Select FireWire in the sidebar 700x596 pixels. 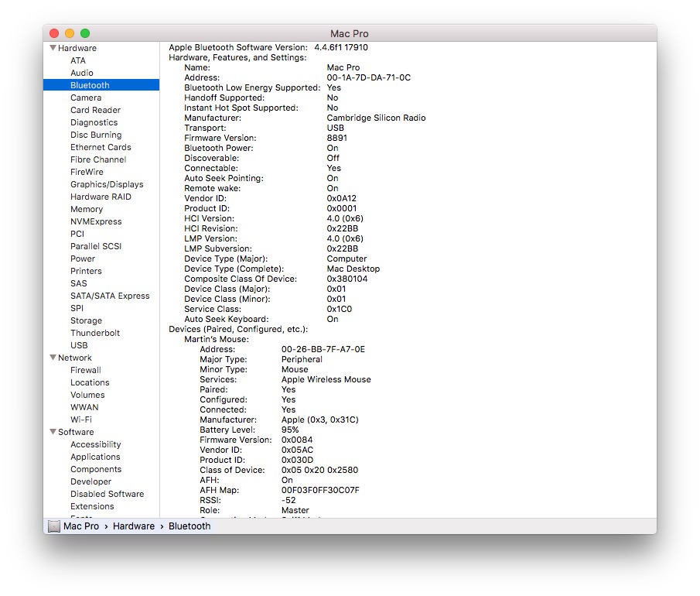87,172
